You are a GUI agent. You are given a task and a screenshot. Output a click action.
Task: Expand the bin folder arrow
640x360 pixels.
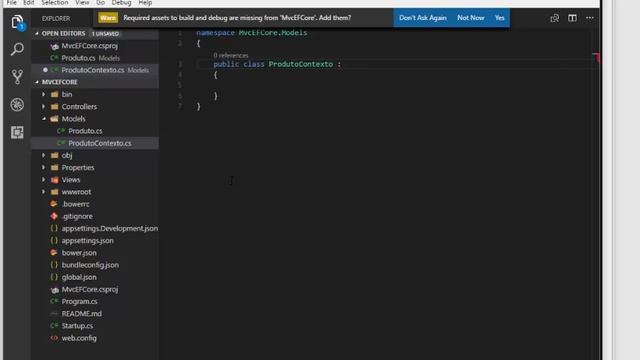(x=44, y=94)
